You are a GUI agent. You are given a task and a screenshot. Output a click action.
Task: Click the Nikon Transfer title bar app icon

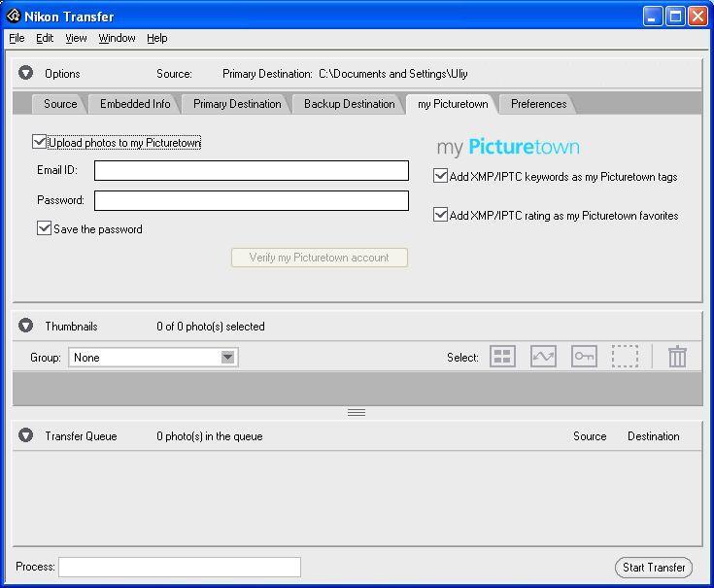click(x=14, y=16)
